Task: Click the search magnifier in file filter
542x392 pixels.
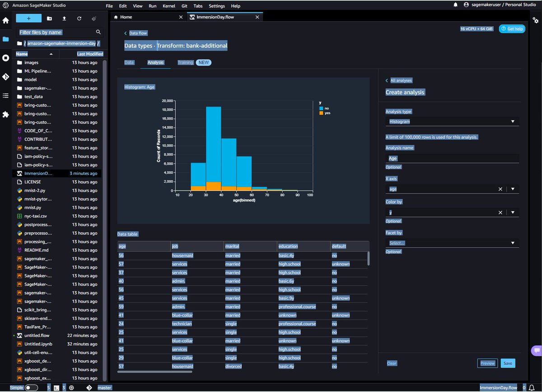Action: pyautogui.click(x=98, y=32)
